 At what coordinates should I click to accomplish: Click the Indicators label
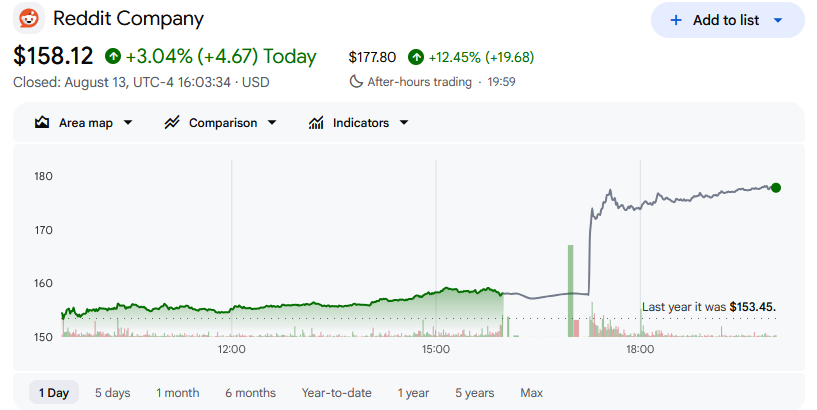[361, 123]
